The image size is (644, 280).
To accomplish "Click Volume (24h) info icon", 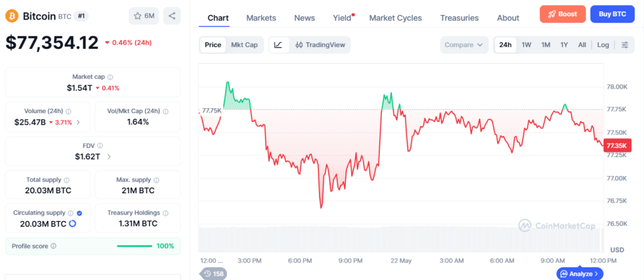I will pos(68,111).
